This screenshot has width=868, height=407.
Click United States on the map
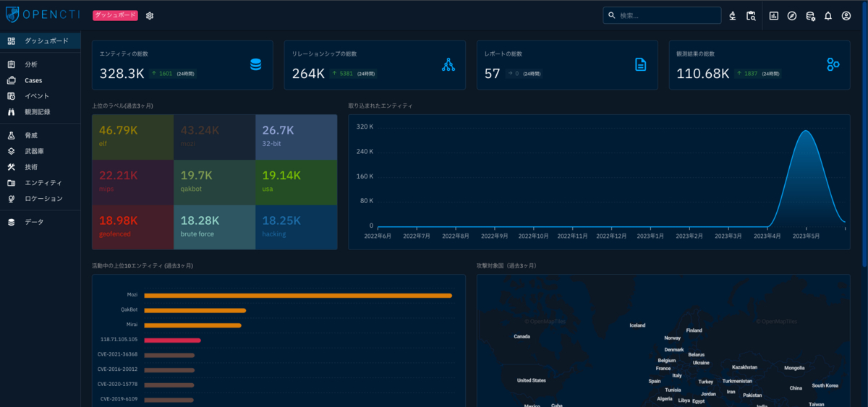point(532,380)
